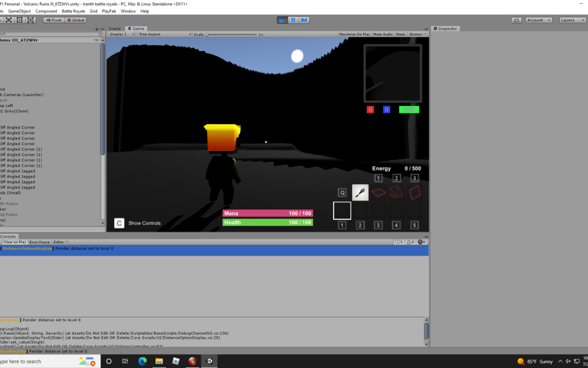Click the Play button in the toolbar
The height and width of the screenshot is (368, 588).
(282, 20)
